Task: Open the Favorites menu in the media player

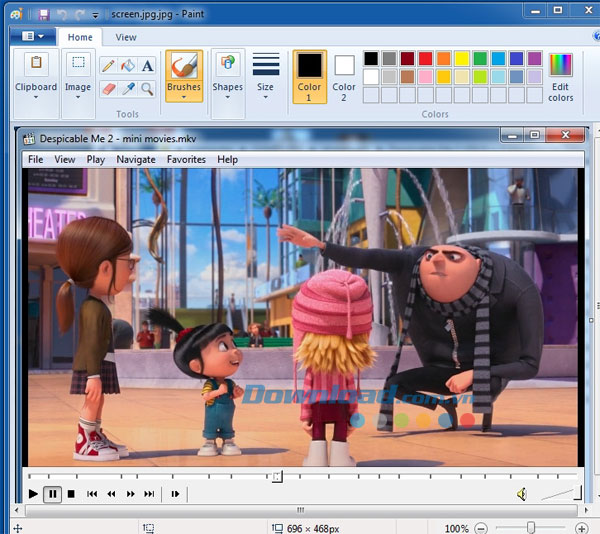Action: (x=186, y=159)
